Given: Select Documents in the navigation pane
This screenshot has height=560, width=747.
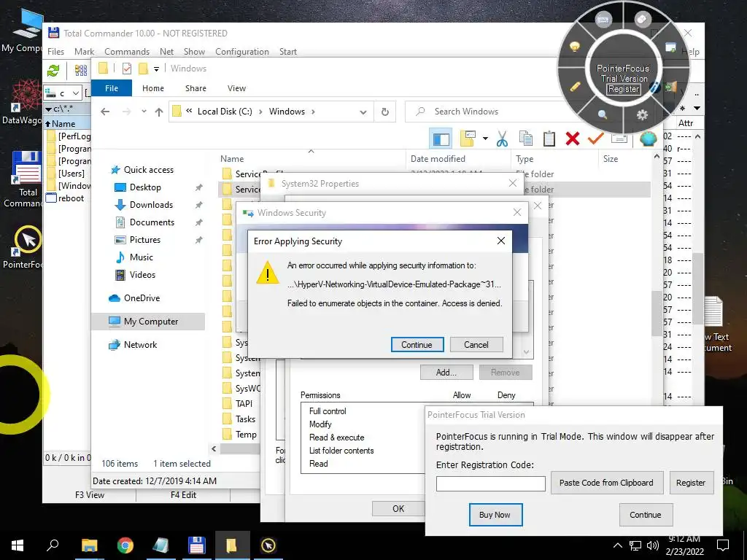Looking at the screenshot, I should 152,222.
